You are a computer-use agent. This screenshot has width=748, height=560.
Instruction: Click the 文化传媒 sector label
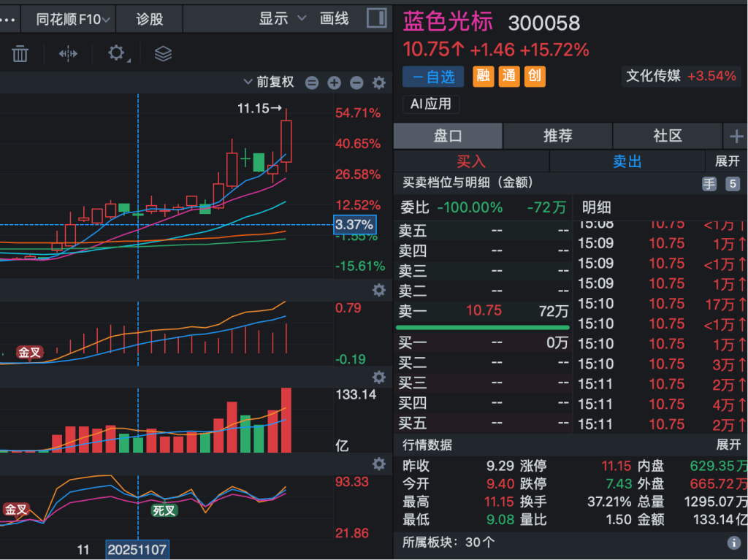pyautogui.click(x=653, y=76)
